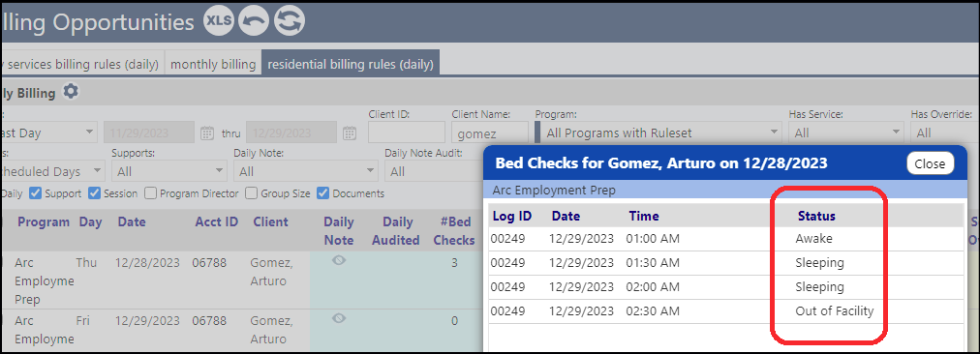Click bed checks count 0 for 12/29/2023
The image size is (980, 354).
pyautogui.click(x=454, y=320)
